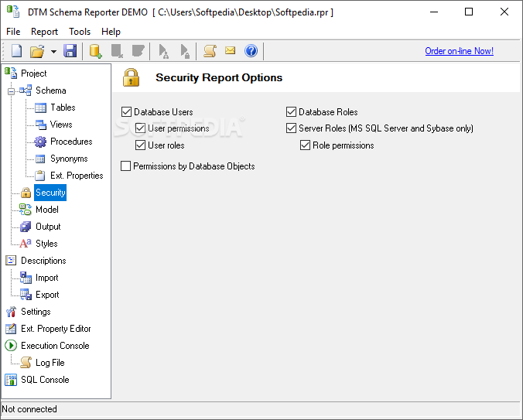Viewport: 523px width, 420px height.
Task: Click the Security padlock tree icon
Action: pyautogui.click(x=26, y=193)
